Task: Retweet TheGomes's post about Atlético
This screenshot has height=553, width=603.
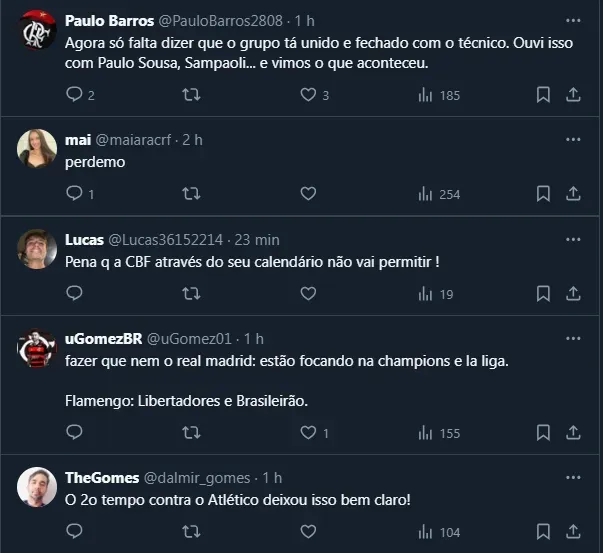Action: pos(191,532)
